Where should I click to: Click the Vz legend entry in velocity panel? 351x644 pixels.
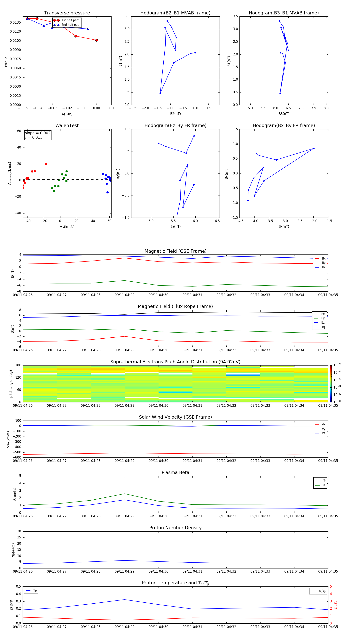pos(320,433)
